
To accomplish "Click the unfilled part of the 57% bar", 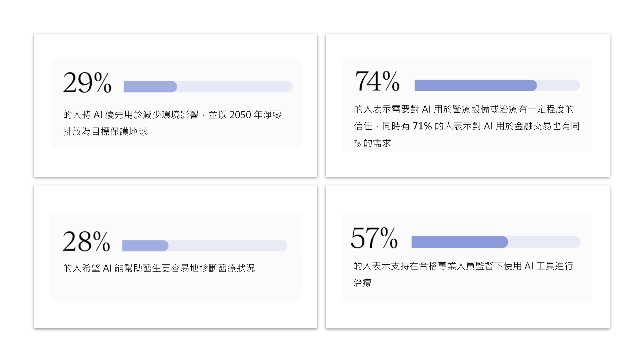I will point(544,242).
